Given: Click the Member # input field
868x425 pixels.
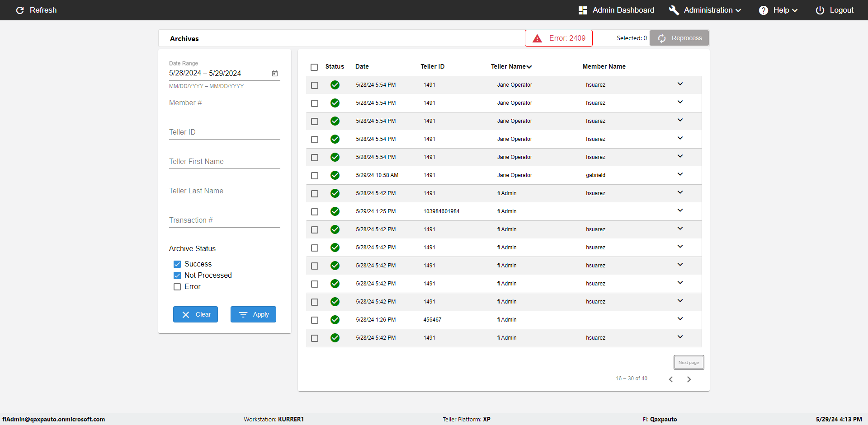Looking at the screenshot, I should coord(224,103).
